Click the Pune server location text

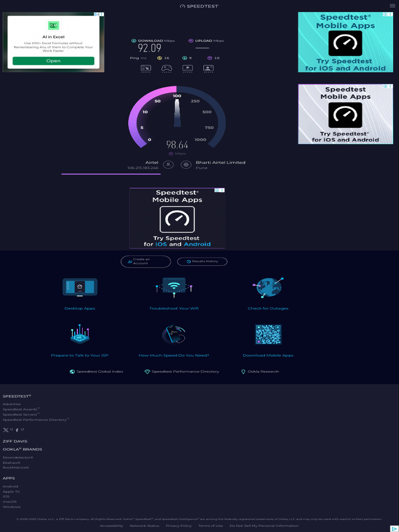coord(202,168)
